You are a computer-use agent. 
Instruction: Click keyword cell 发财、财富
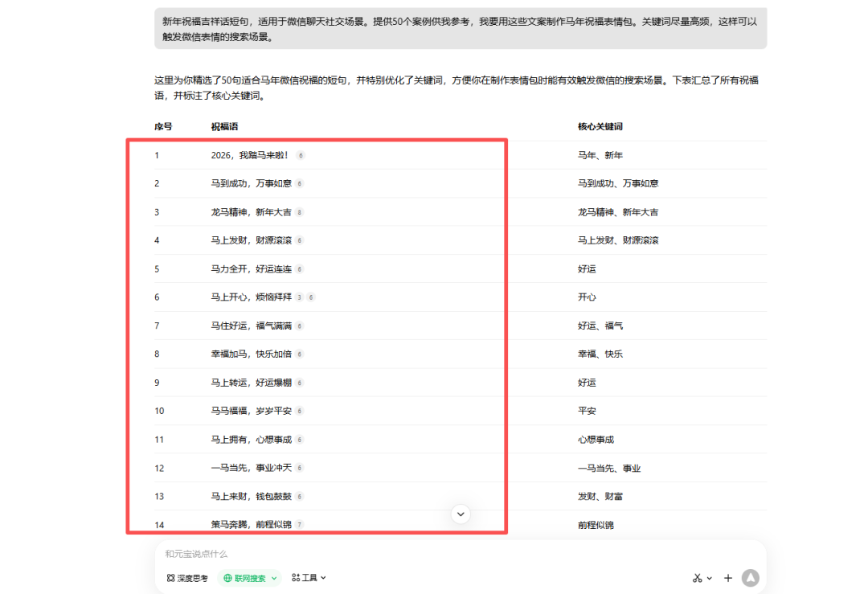click(600, 497)
